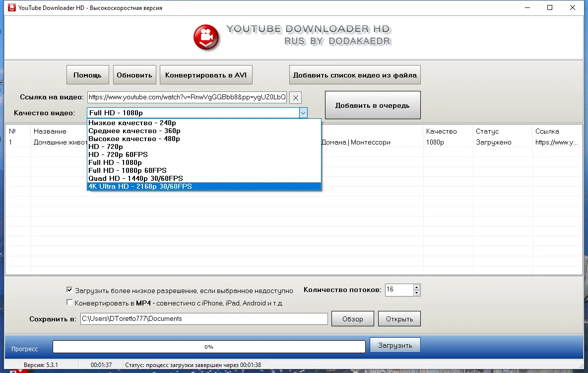
Task: Clear the video URL with the X button
Action: (x=296, y=97)
